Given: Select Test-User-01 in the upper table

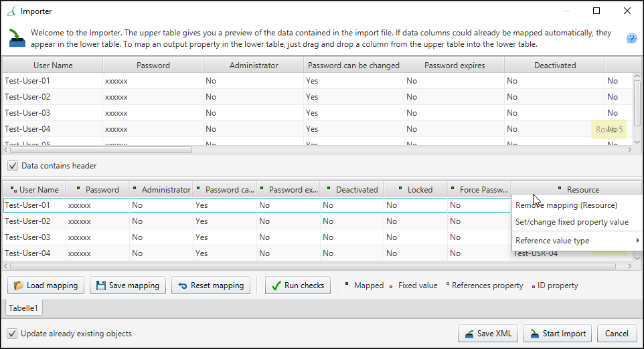Looking at the screenshot, I should [27, 81].
